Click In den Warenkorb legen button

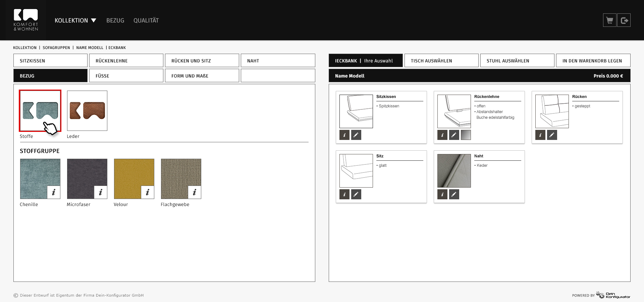click(x=593, y=61)
